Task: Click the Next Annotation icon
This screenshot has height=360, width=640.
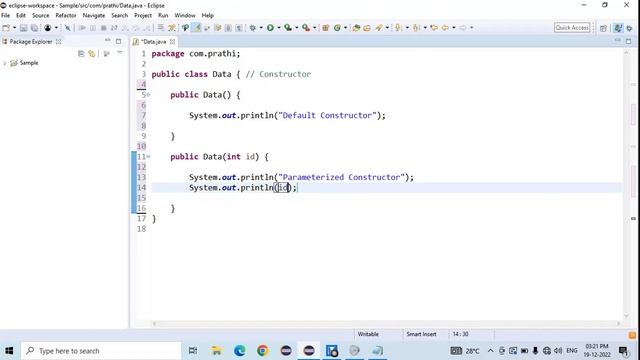Action: [x=398, y=28]
